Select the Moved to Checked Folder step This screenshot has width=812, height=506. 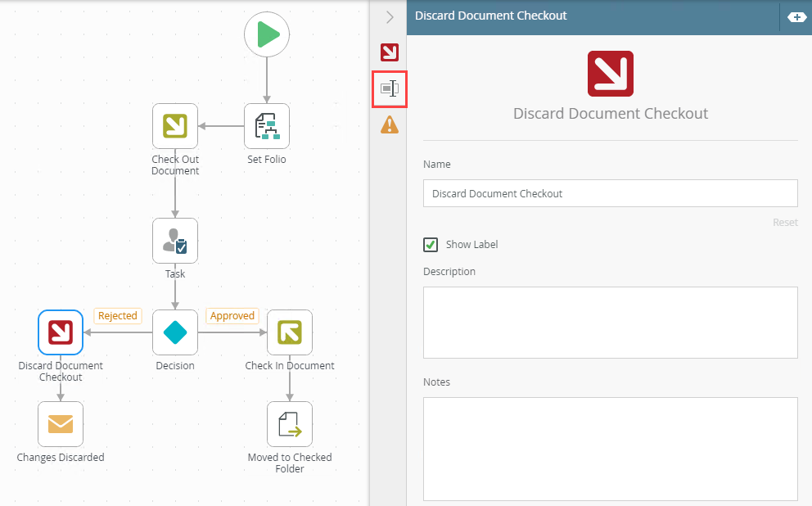[x=290, y=424]
